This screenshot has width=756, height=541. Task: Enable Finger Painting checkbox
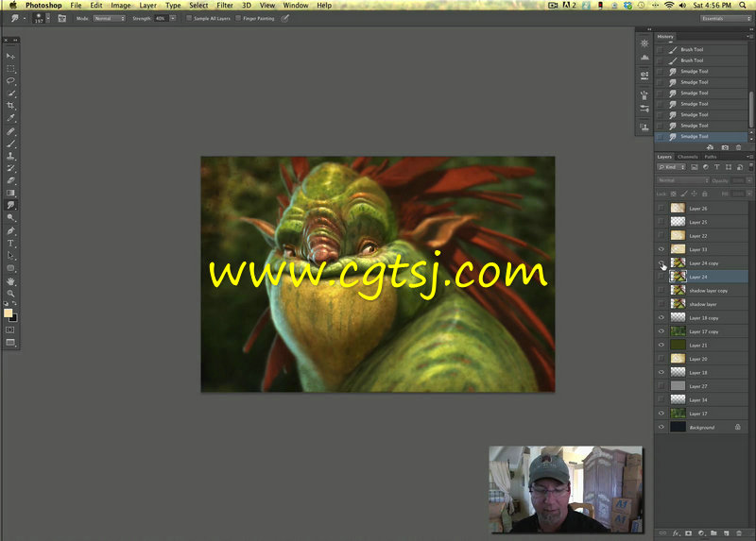pos(238,18)
